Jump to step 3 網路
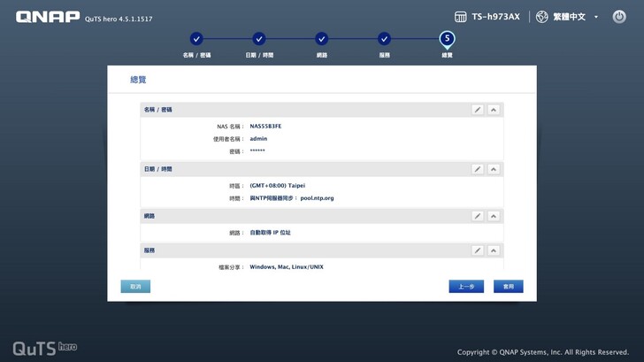 click(x=322, y=39)
